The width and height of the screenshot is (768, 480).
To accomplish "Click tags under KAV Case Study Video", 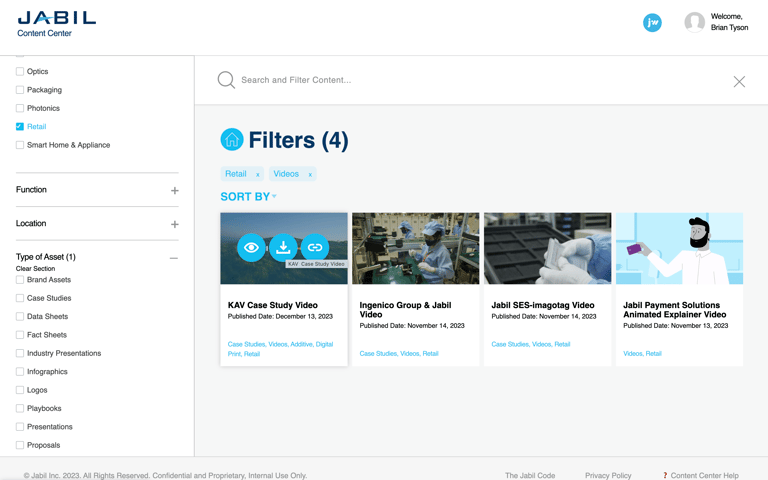I will (280, 349).
